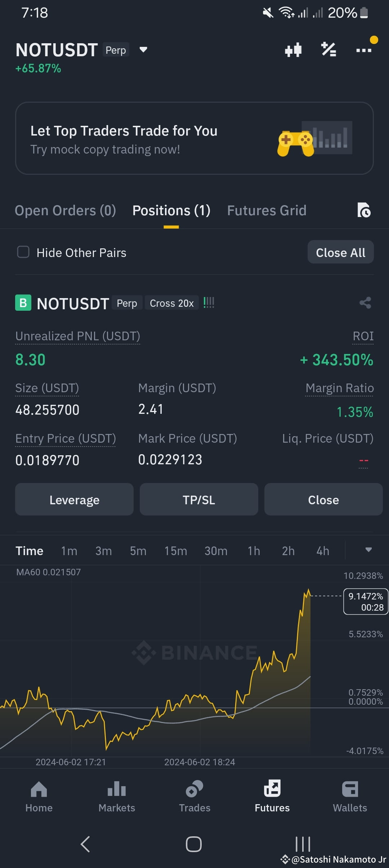Viewport: 389px width, 868px height.
Task: Switch to the Open Orders tab
Action: [x=65, y=211]
